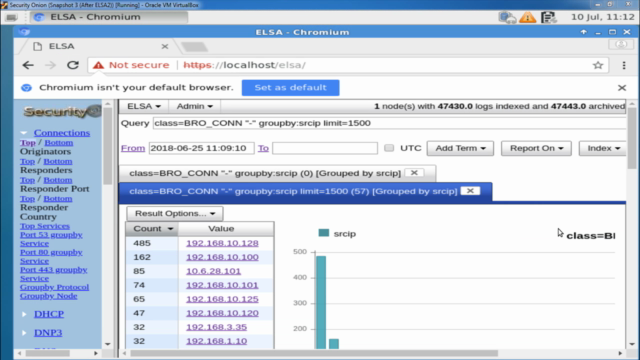This screenshot has width=640, height=360.
Task: Open the ELSA dropdown menu
Action: coord(144,106)
